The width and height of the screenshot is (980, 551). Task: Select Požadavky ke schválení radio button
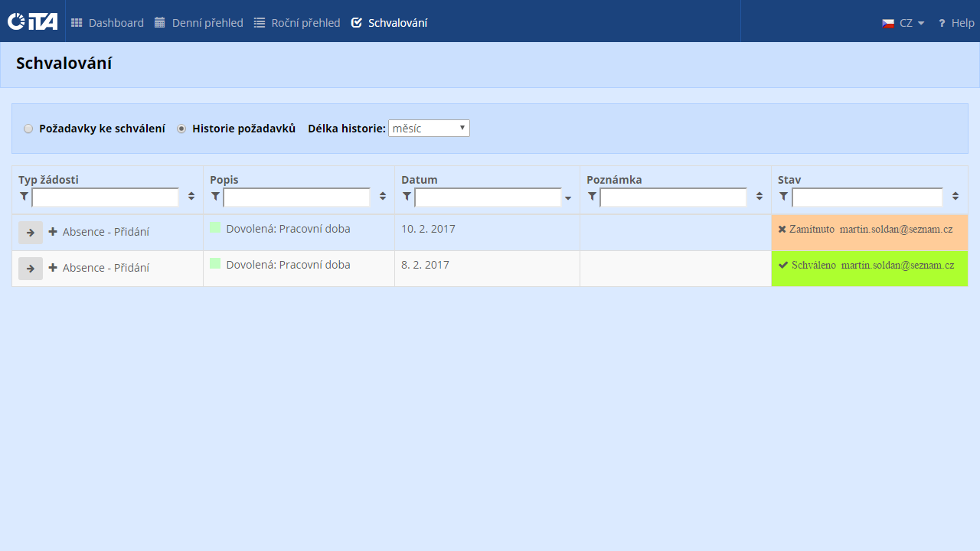(28, 129)
